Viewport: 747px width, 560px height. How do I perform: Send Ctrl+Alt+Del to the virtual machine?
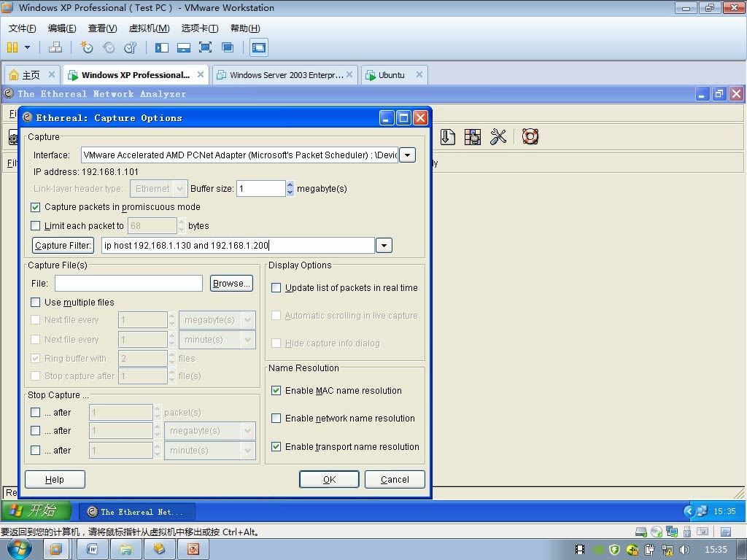55,47
